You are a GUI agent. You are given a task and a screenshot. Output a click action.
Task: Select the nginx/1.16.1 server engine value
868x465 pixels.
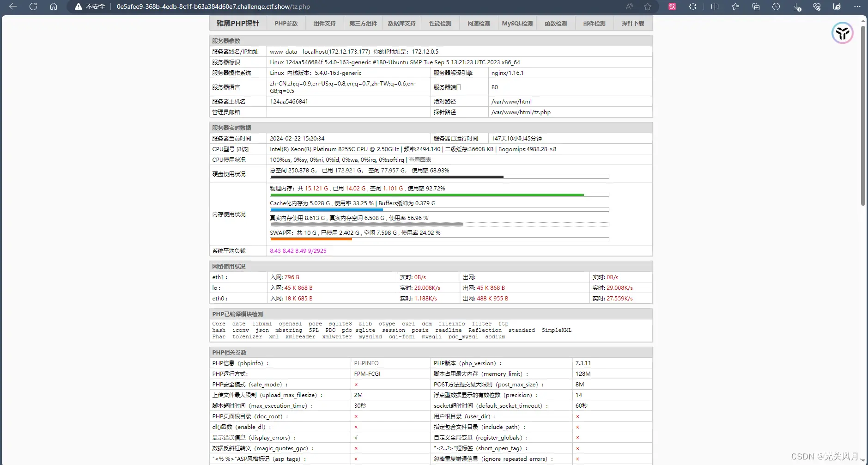point(508,73)
